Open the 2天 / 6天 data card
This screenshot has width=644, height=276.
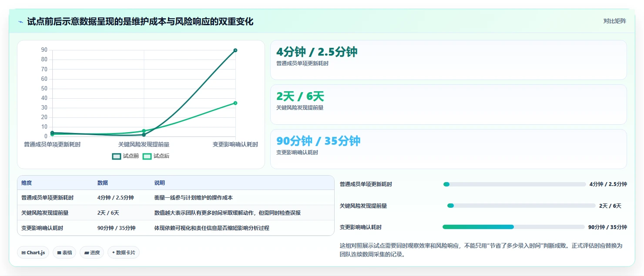pyautogui.click(x=449, y=105)
